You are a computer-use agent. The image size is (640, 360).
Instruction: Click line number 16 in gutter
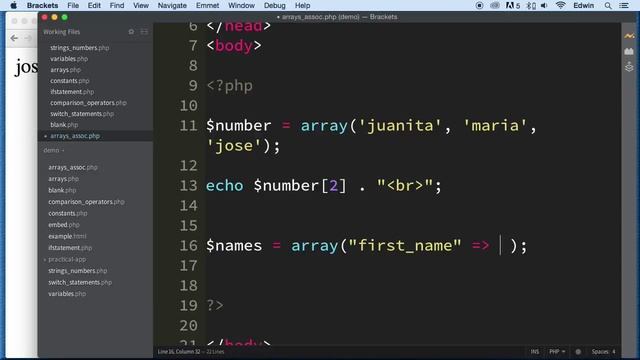pos(189,246)
